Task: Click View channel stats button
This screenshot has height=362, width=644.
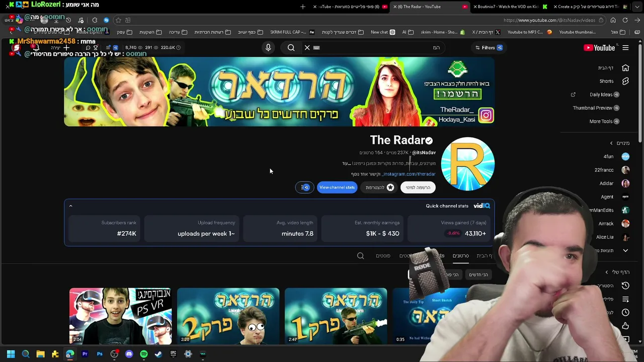Action: pos(337,188)
